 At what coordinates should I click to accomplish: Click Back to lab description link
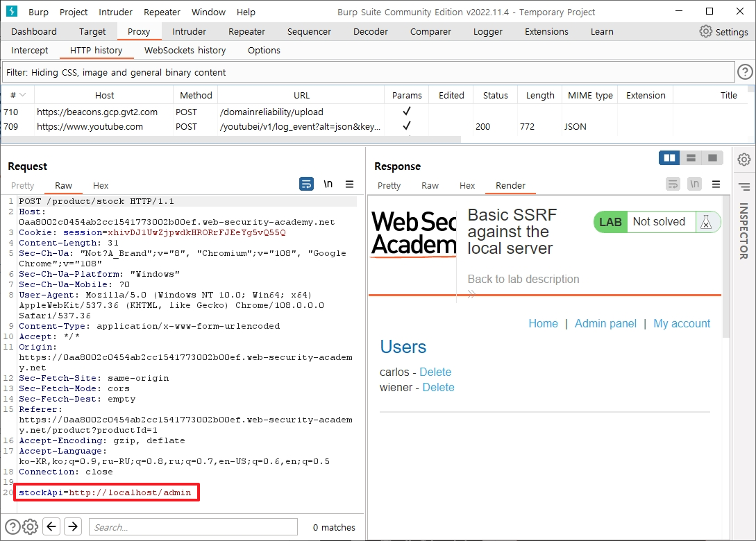523,279
